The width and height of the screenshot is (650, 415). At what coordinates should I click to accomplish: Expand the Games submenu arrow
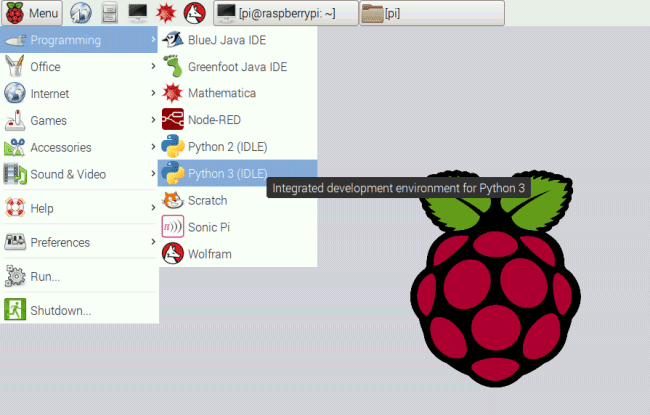(x=153, y=120)
